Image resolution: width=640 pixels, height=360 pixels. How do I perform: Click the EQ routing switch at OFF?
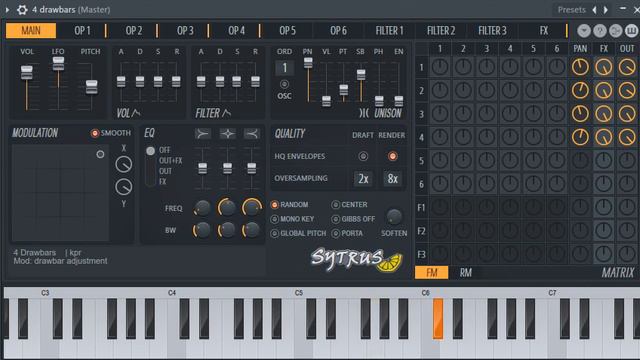point(150,151)
